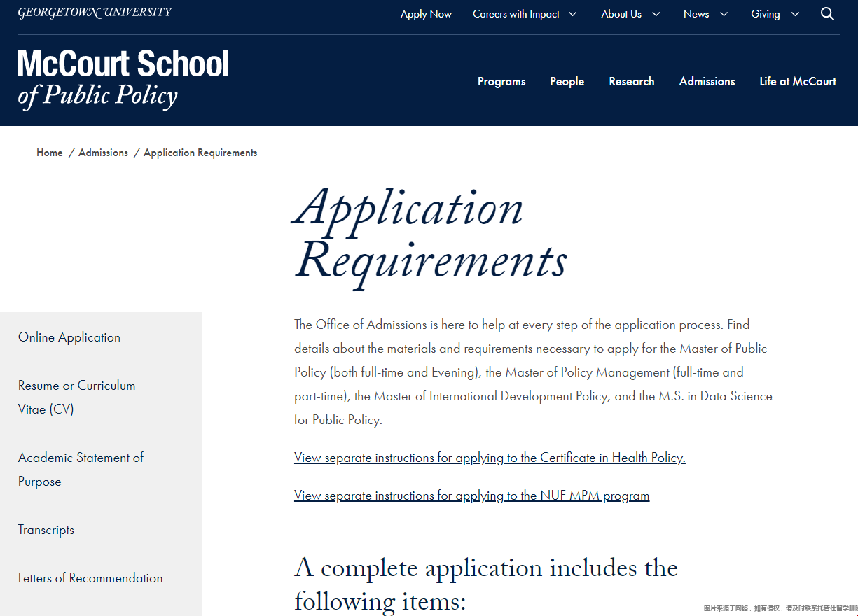Screen dimensions: 858x616
Task: Expand the Giving dropdown chevron
Action: (x=794, y=14)
